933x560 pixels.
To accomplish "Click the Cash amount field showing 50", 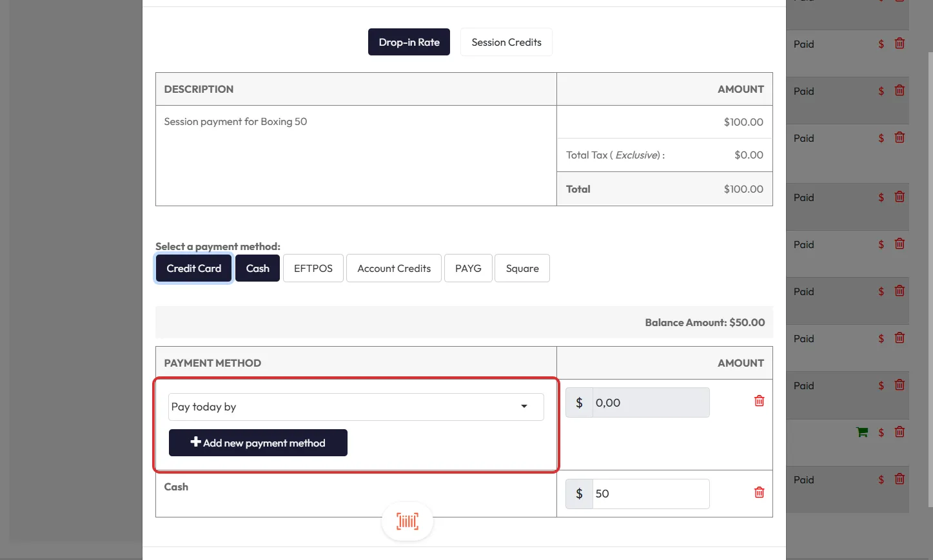I will click(649, 494).
